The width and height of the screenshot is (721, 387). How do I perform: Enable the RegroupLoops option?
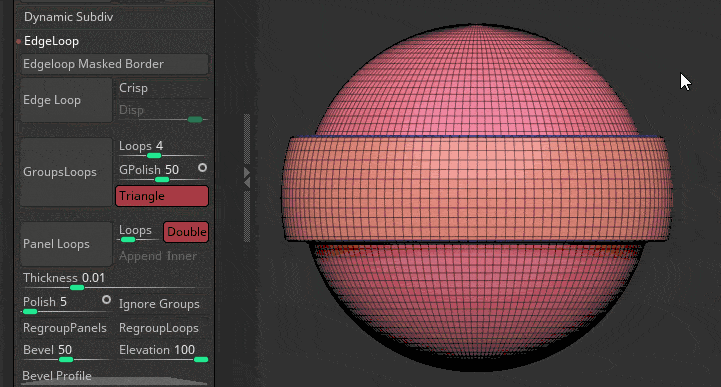point(159,328)
